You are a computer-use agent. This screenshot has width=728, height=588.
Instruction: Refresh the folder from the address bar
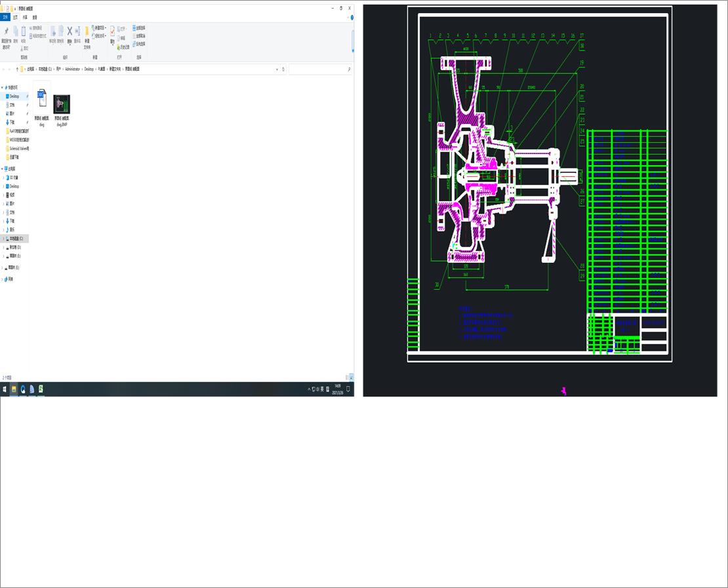coord(283,69)
